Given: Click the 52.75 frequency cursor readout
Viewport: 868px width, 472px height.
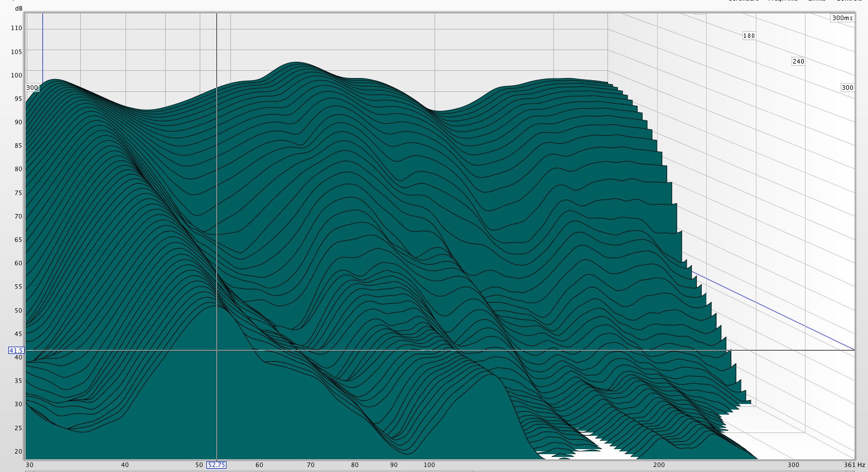Looking at the screenshot, I should tap(216, 465).
